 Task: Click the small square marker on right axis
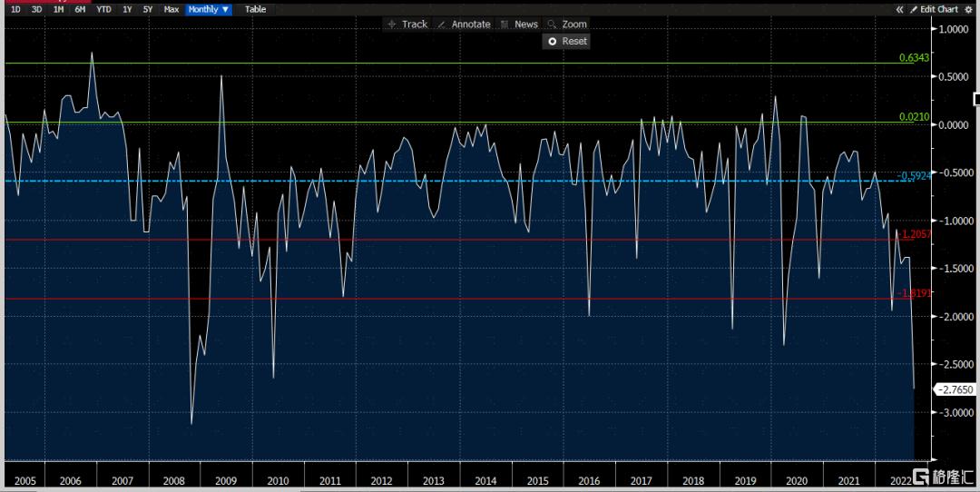[975, 98]
